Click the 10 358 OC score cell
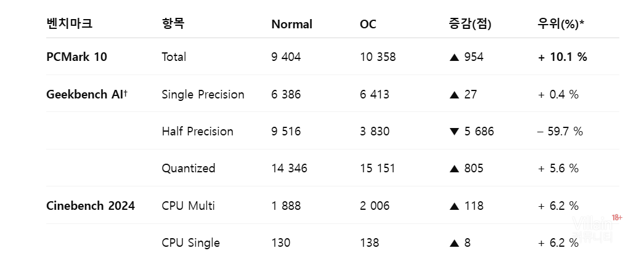The height and width of the screenshot is (264, 644). click(378, 57)
